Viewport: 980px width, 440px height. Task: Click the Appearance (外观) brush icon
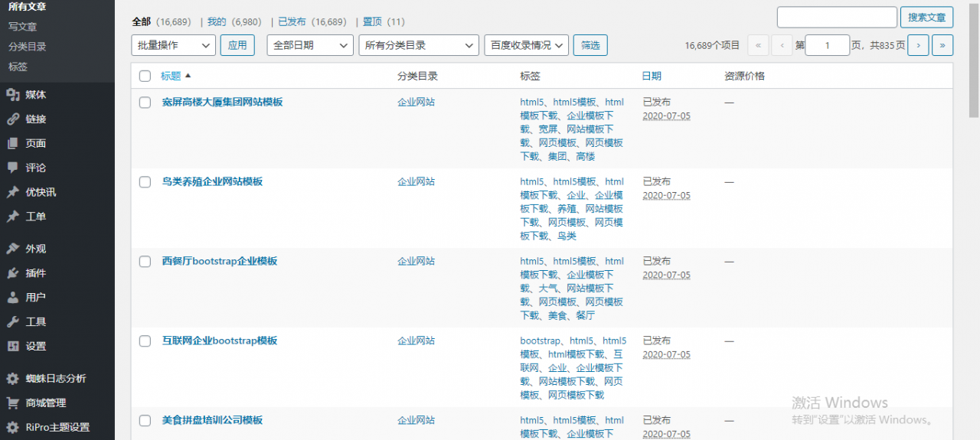point(12,249)
